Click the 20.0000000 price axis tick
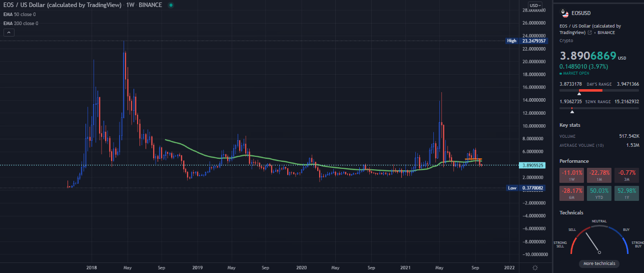The image size is (644, 273). [x=533, y=62]
